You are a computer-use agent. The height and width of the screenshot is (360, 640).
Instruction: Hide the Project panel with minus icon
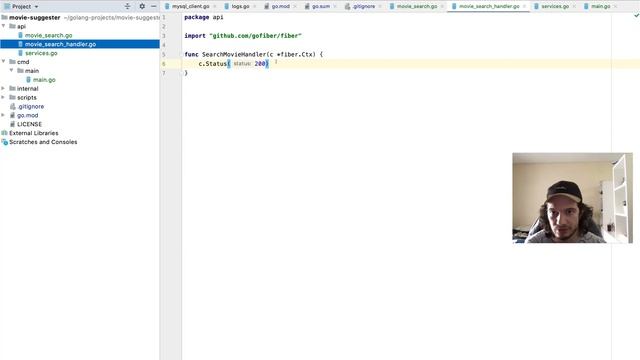coord(153,6)
